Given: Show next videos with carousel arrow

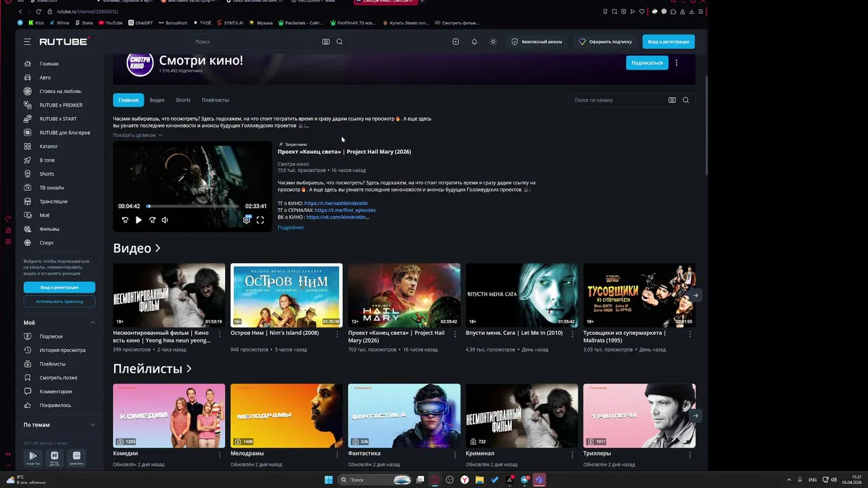Looking at the screenshot, I should (x=695, y=296).
